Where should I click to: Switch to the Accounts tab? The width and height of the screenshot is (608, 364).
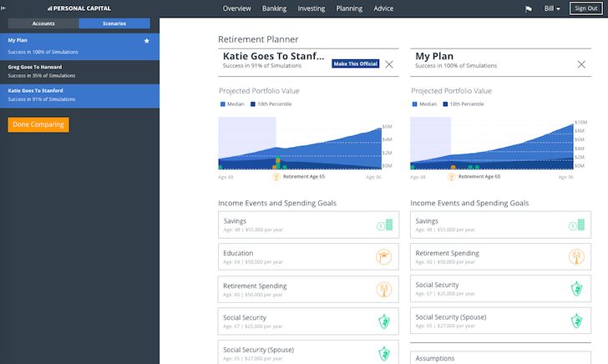click(43, 23)
